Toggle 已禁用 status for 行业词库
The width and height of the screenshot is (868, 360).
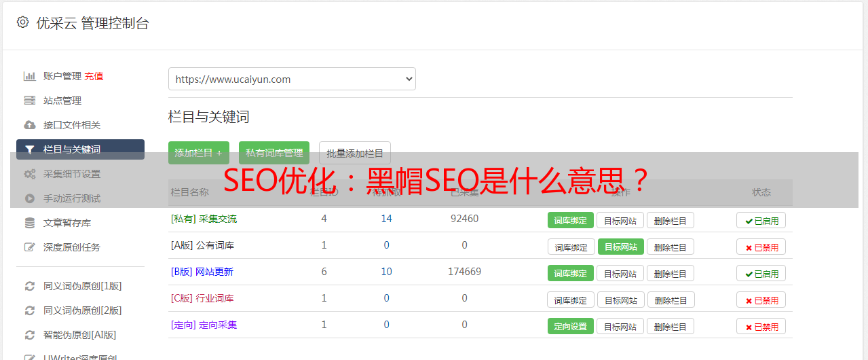point(761,300)
